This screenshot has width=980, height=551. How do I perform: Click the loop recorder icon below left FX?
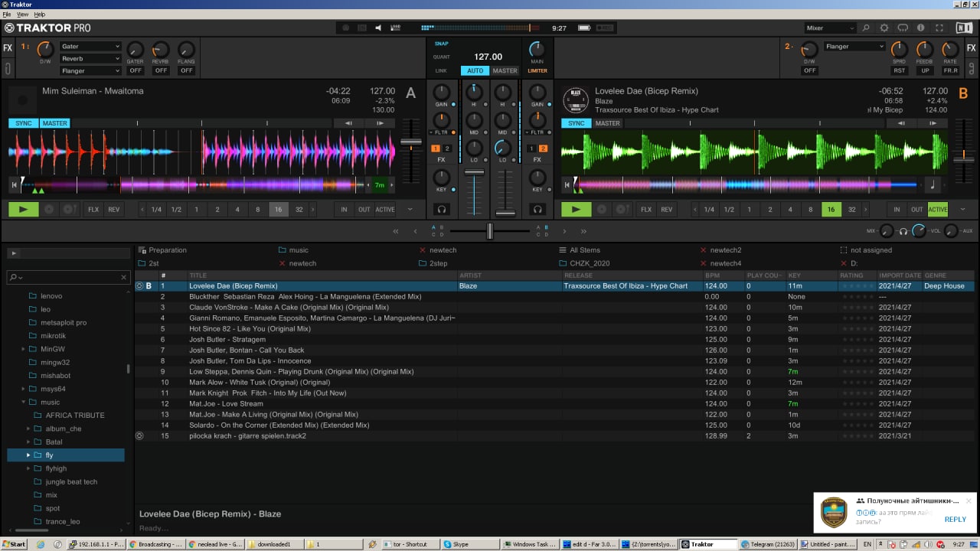[8, 69]
